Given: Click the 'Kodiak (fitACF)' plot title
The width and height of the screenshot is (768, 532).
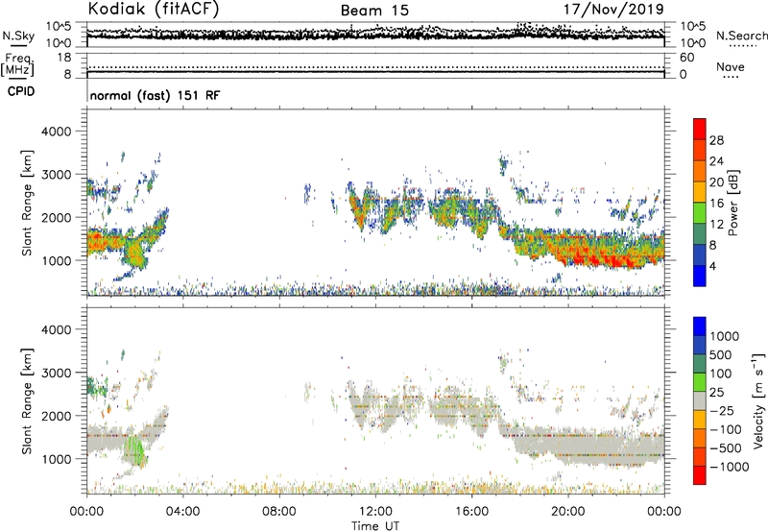Looking at the screenshot, I should tap(154, 9).
